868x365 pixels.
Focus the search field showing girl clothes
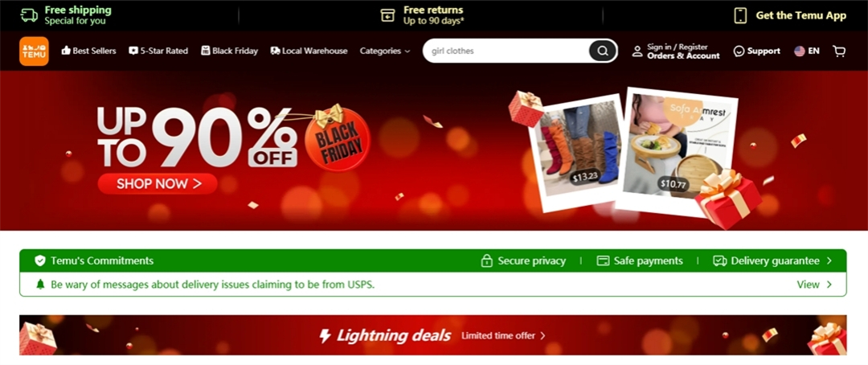[x=506, y=51]
